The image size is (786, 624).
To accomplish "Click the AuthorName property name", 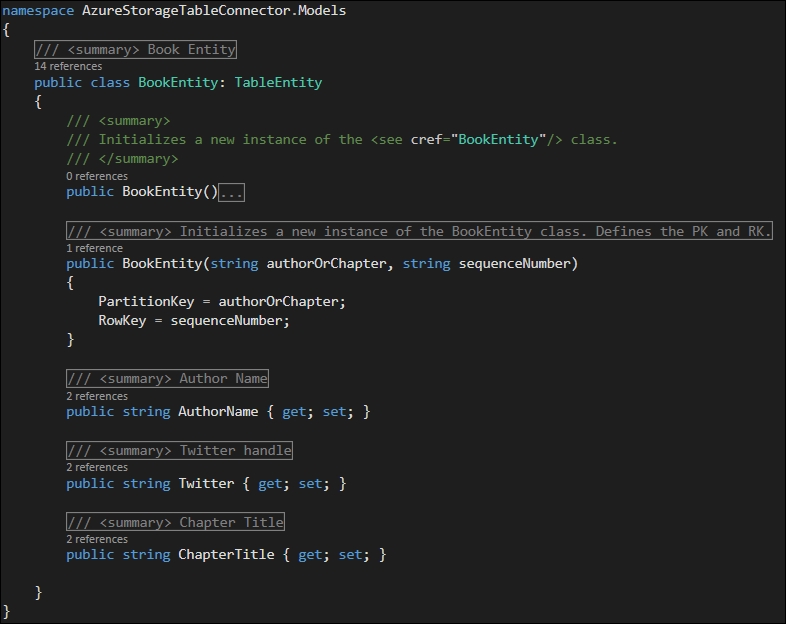I will (218, 412).
